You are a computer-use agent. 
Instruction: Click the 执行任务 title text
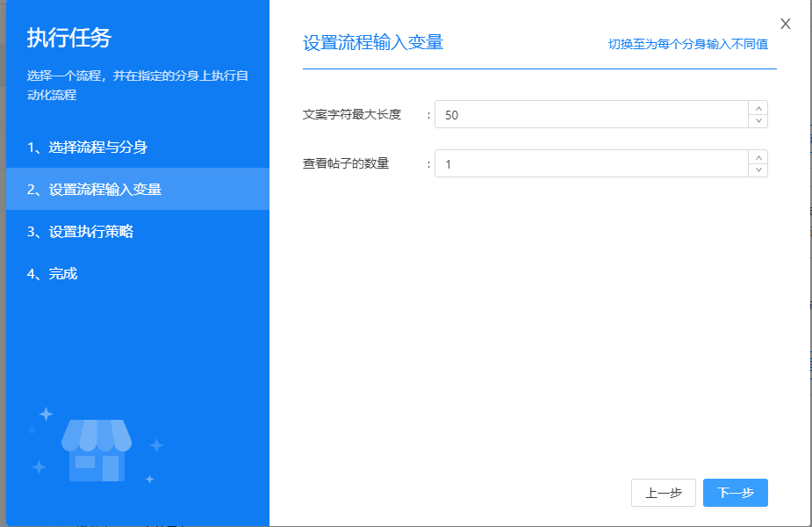(69, 39)
